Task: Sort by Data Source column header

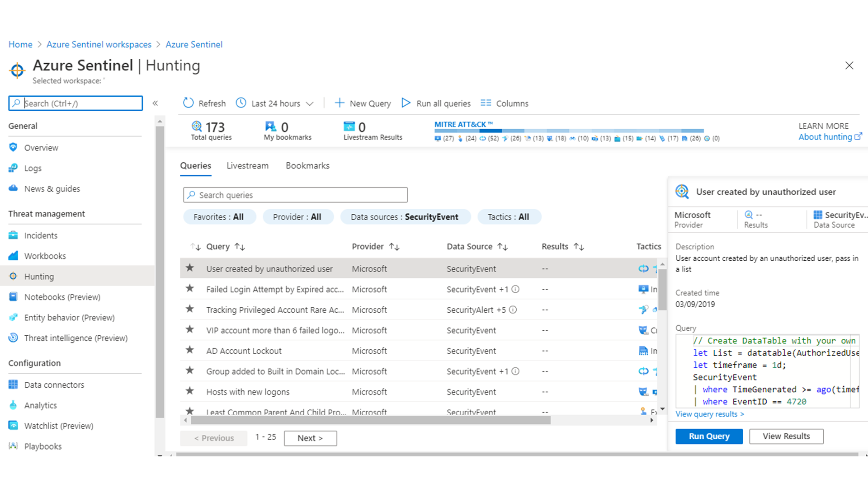Action: [x=477, y=247]
